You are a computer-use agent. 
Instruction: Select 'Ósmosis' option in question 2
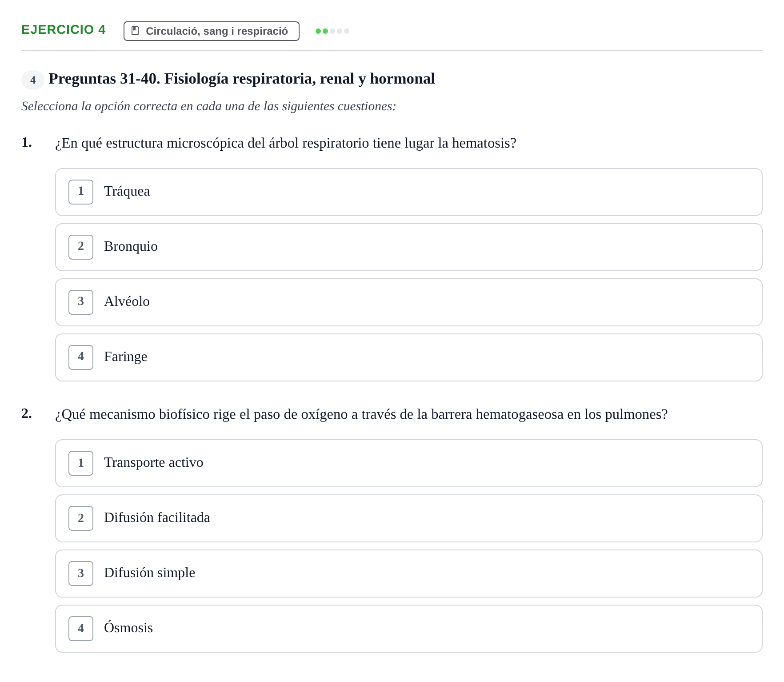coord(409,629)
